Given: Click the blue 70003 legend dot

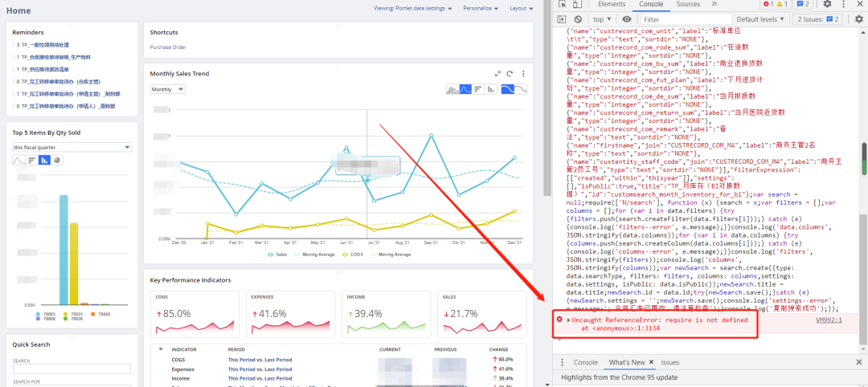Looking at the screenshot, I should [x=37, y=313].
